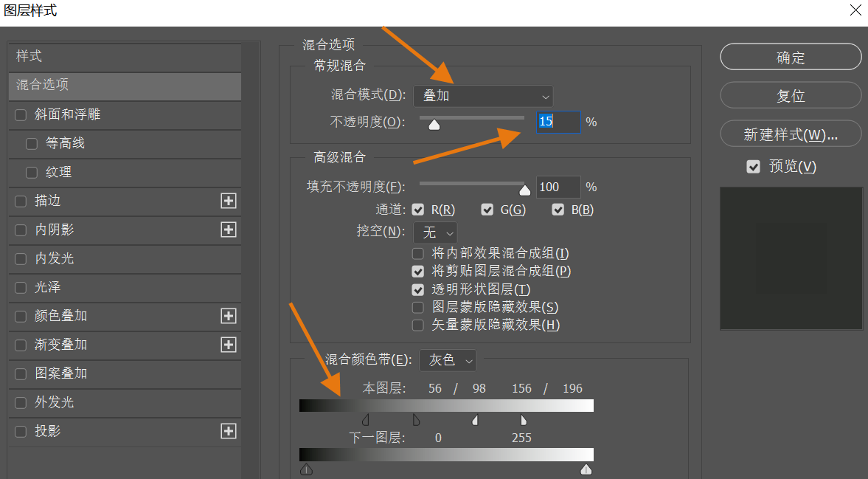This screenshot has height=479, width=868.
Task: Open the 混合颜色带 dropdown showing 灰色
Action: pos(448,360)
